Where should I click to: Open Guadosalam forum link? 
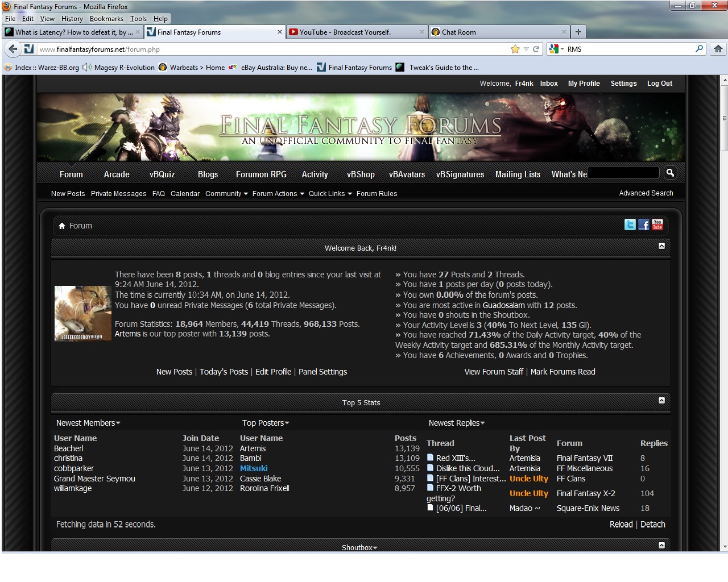[504, 305]
